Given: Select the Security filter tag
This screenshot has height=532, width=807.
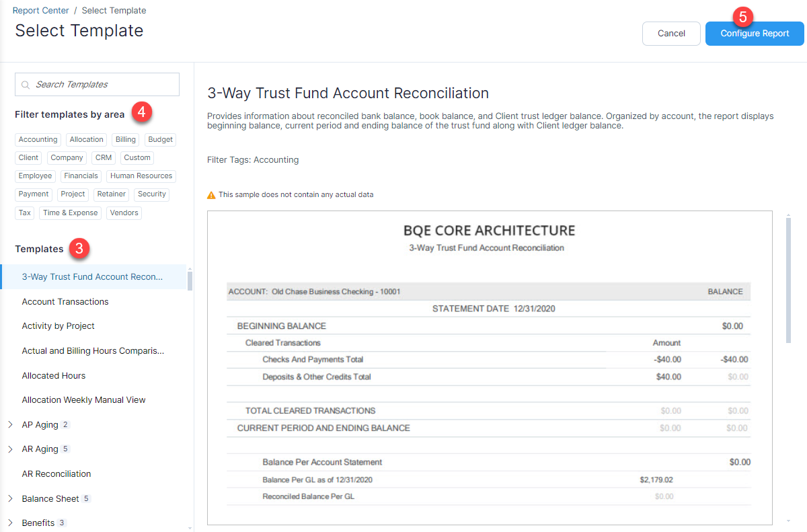Looking at the screenshot, I should pyautogui.click(x=152, y=194).
